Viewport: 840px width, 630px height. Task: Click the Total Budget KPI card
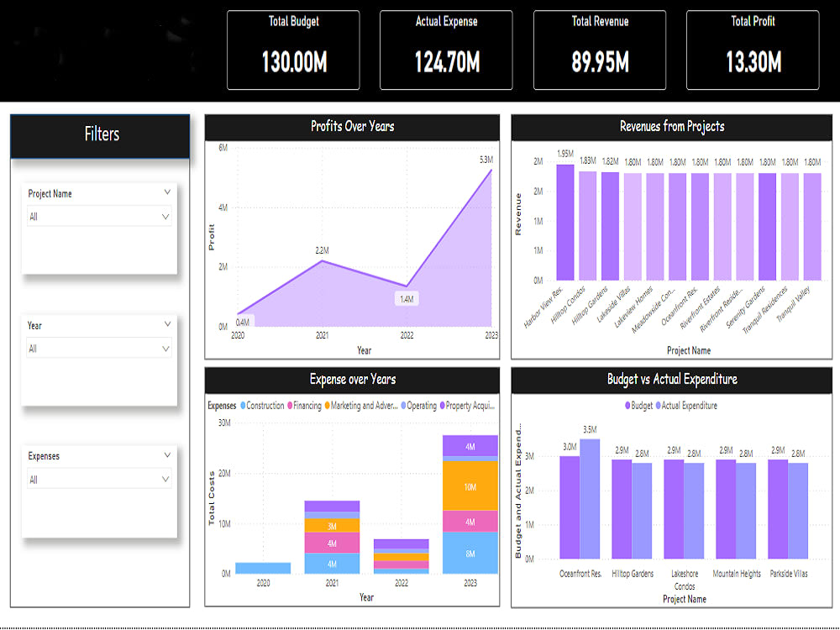pyautogui.click(x=292, y=49)
